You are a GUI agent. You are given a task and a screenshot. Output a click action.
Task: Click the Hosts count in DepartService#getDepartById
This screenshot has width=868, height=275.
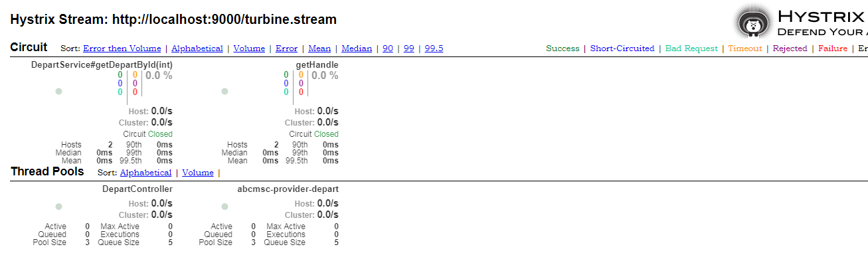click(110, 145)
